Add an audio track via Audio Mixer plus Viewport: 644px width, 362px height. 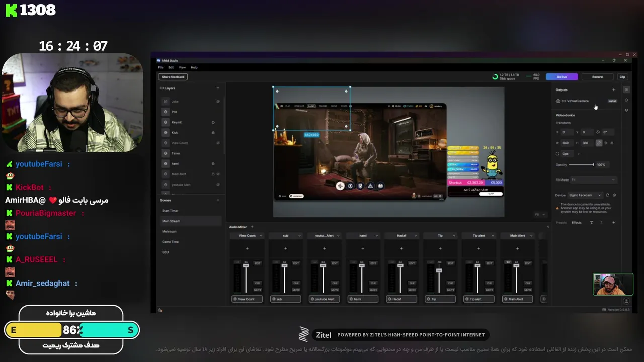252,227
